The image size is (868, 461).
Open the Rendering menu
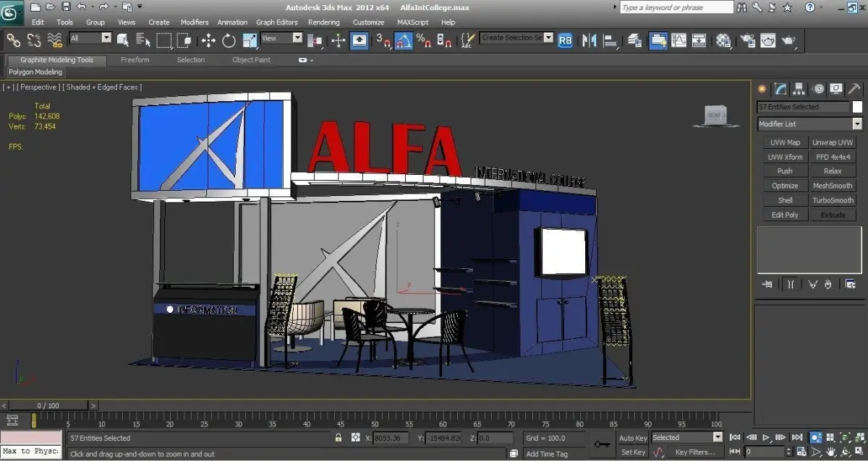coord(324,22)
